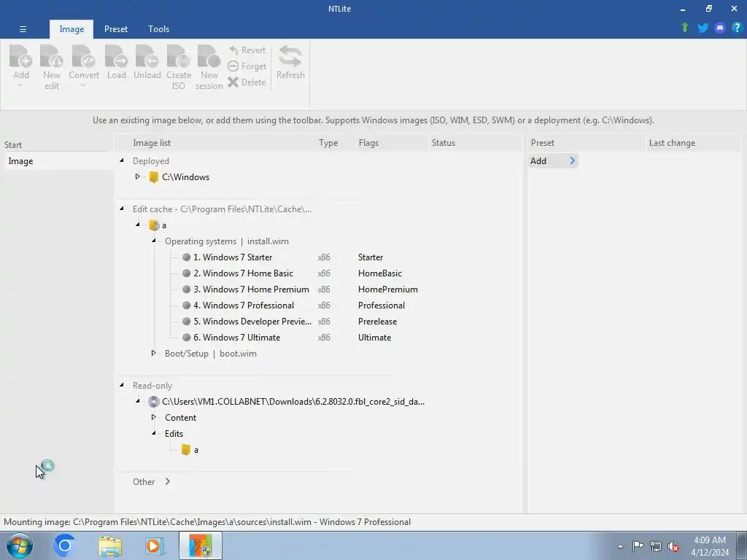Click the folder icon of 'a' under Edits
Image resolution: width=747 pixels, height=560 pixels.
[186, 449]
